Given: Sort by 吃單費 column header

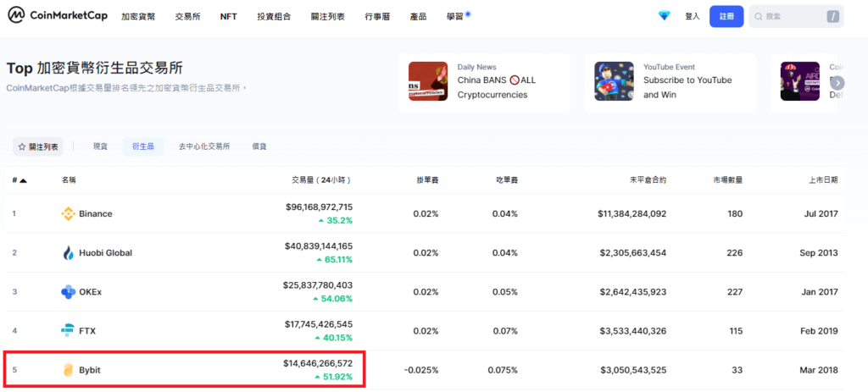Looking at the screenshot, I should [x=507, y=180].
